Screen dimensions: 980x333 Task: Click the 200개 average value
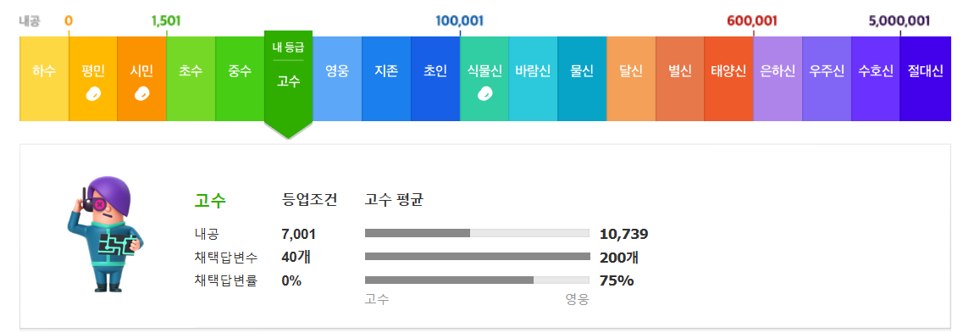tap(619, 258)
